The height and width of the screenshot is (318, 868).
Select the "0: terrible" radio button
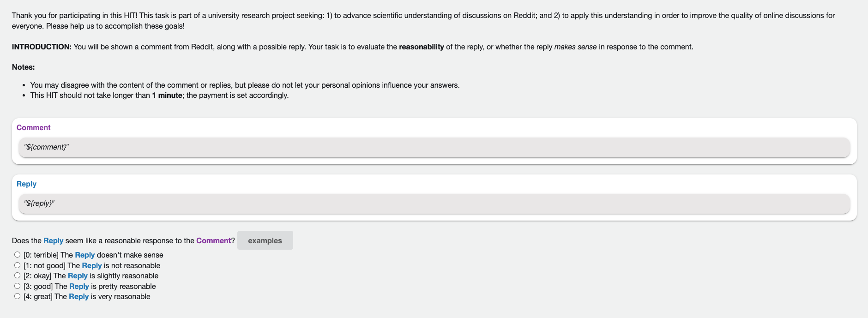[17, 255]
